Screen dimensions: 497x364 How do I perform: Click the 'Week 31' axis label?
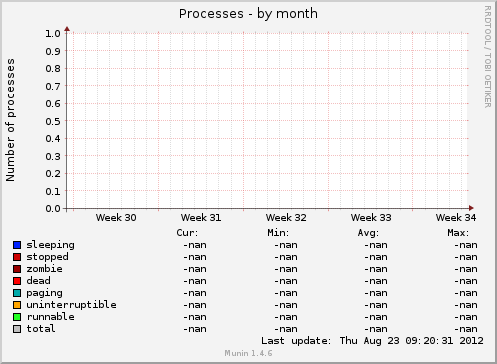201,218
